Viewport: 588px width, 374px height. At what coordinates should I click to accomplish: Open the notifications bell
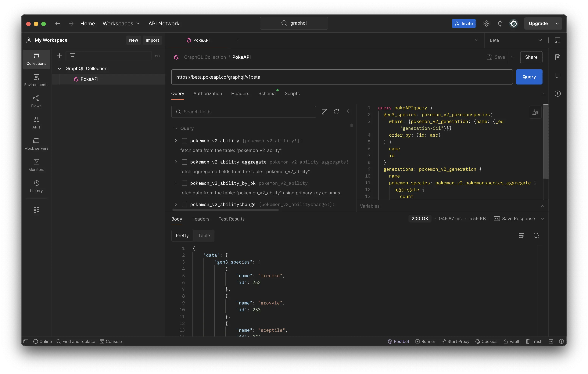tap(500, 23)
